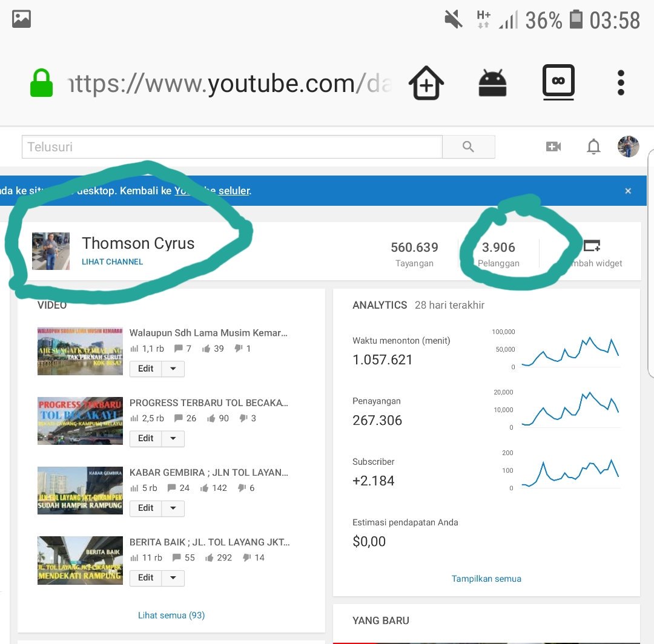Image resolution: width=654 pixels, height=644 pixels.
Task: Click the YANG BARU section heading
Action: [380, 620]
